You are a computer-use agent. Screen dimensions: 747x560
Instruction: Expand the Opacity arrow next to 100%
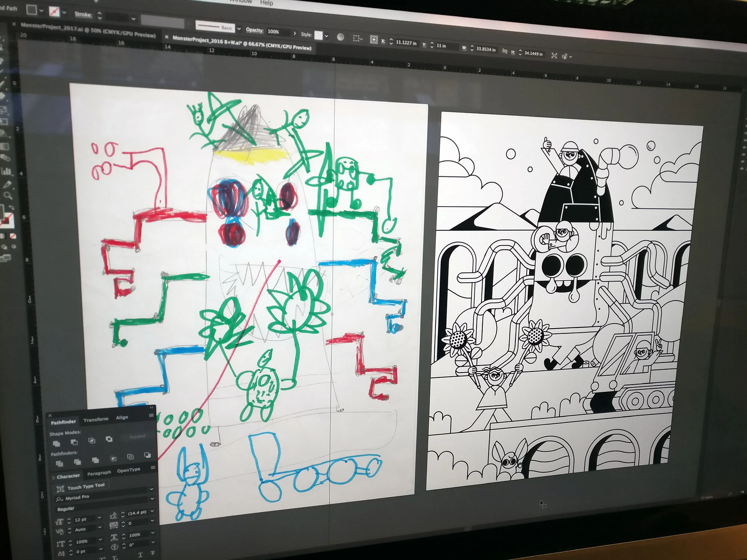pyautogui.click(x=295, y=34)
